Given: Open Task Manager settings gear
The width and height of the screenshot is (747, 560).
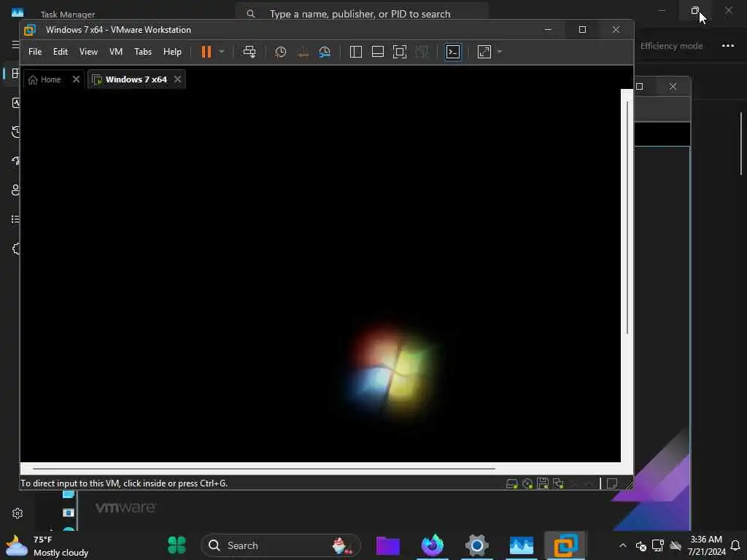Looking at the screenshot, I should pyautogui.click(x=18, y=513).
